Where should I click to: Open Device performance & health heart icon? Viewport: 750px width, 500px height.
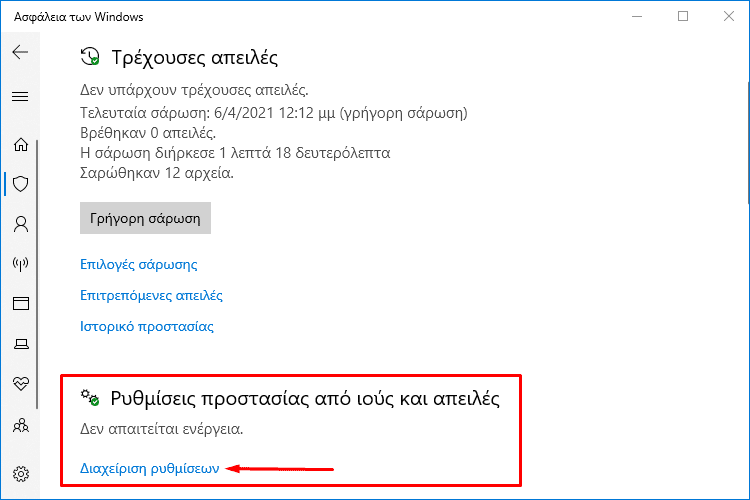21,383
